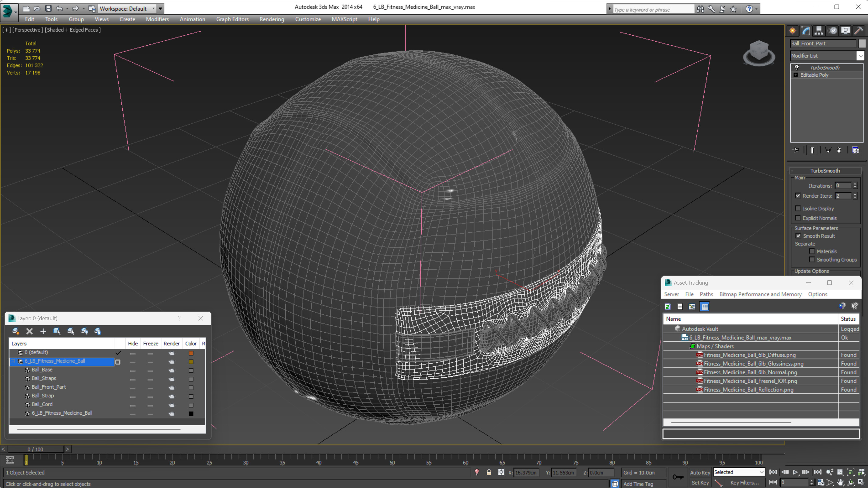The height and width of the screenshot is (488, 868).
Task: Click Table View icon in Asset Tracking toolbar
Action: (705, 306)
